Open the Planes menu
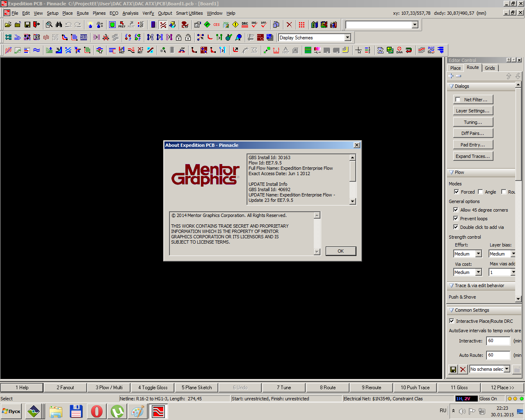This screenshot has height=420, width=525. 99,13
